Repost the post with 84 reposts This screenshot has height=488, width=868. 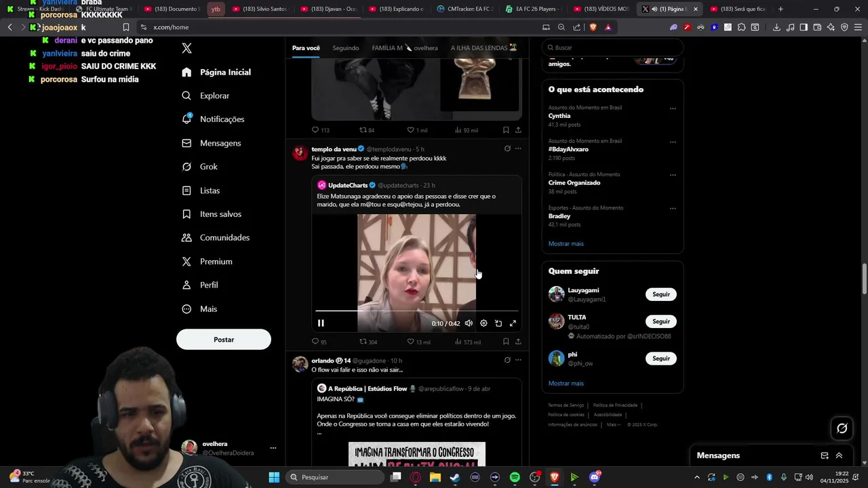[367, 130]
